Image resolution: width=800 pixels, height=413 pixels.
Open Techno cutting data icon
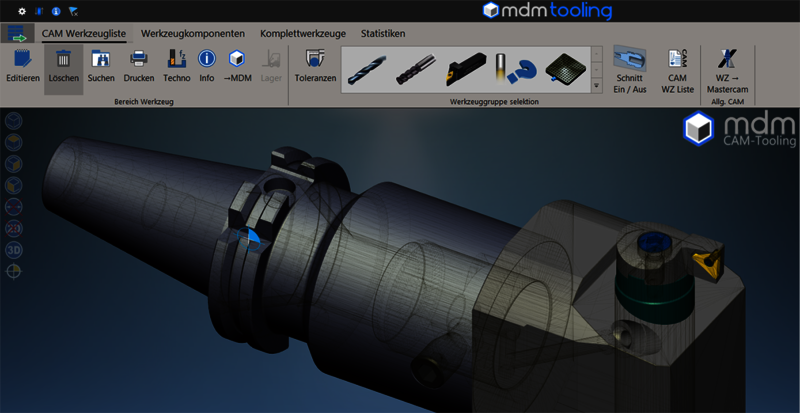click(176, 66)
